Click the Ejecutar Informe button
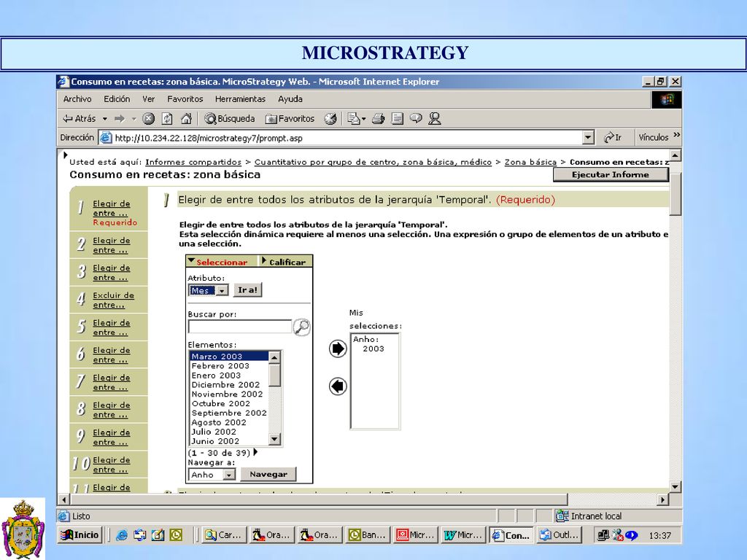 tap(611, 175)
